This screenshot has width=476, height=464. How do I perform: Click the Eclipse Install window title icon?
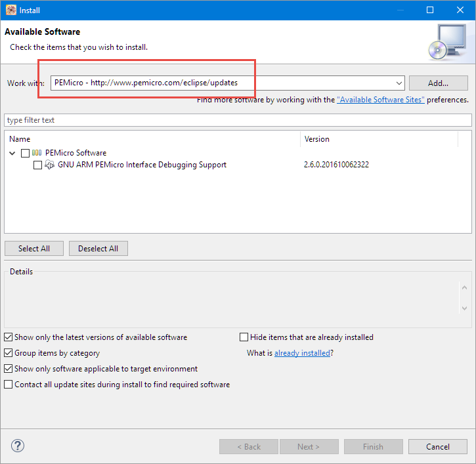pos(11,10)
